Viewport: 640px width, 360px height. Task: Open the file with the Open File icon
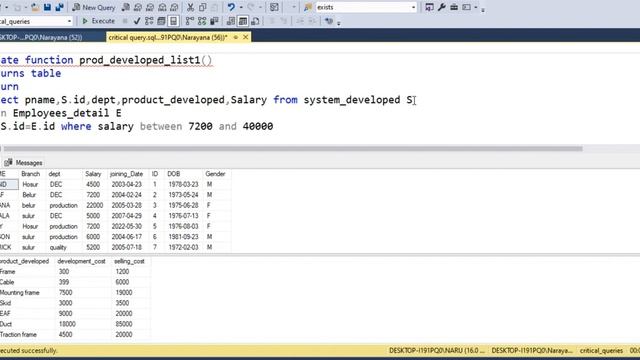click(x=35, y=7)
